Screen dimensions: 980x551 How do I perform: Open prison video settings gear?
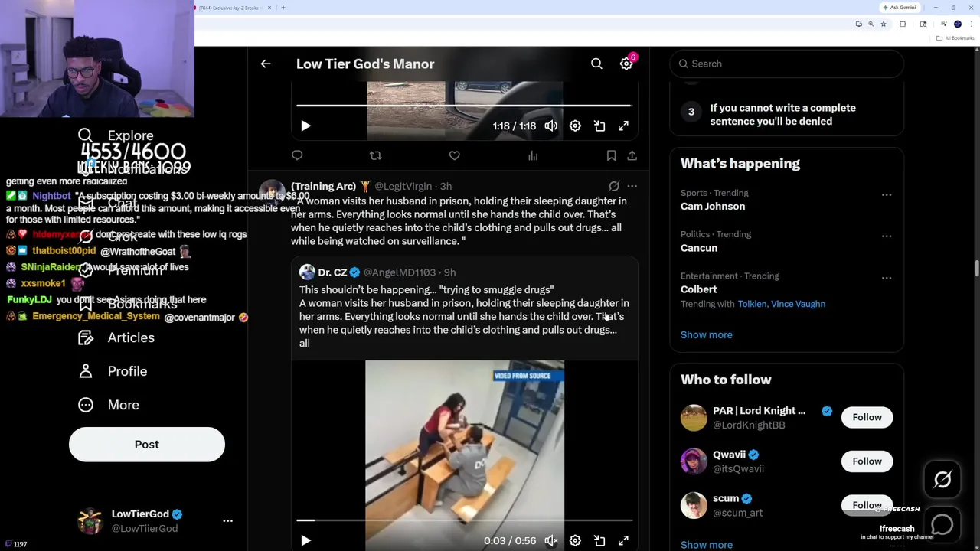coord(575,540)
